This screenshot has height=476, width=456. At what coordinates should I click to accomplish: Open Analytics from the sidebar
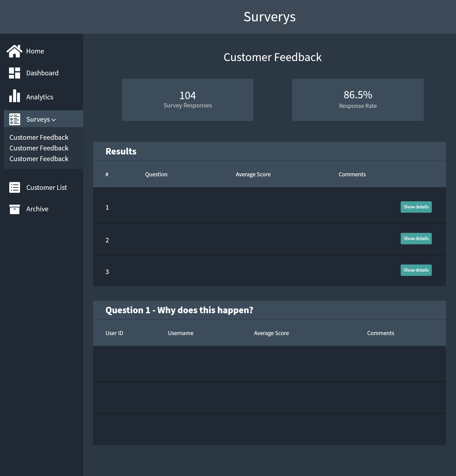pos(40,97)
